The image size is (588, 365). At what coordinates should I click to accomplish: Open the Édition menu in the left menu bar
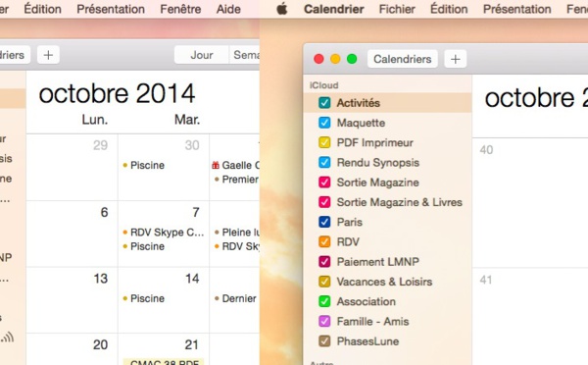tap(42, 9)
